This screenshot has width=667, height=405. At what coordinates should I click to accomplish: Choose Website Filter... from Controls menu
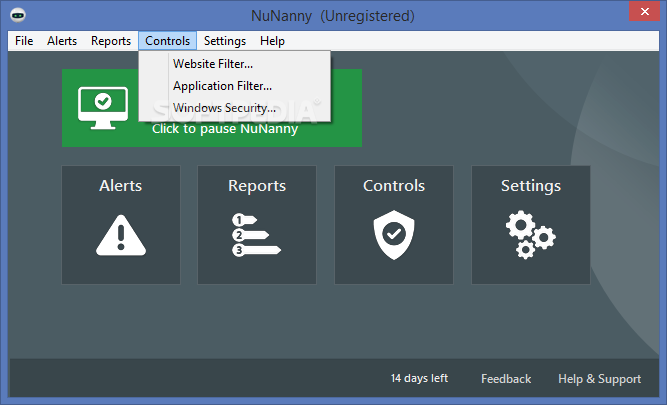(235, 64)
